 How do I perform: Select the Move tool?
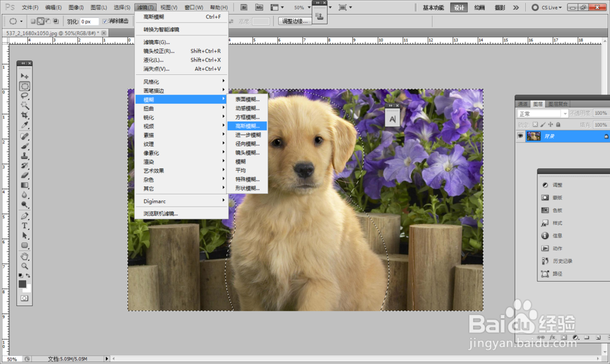click(x=24, y=76)
